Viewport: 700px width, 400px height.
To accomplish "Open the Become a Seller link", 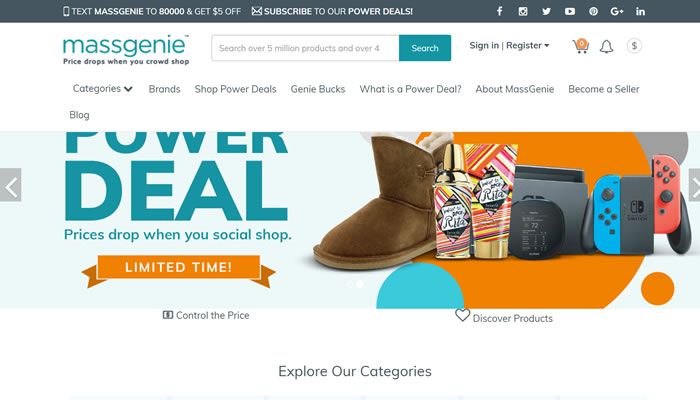I will (604, 89).
